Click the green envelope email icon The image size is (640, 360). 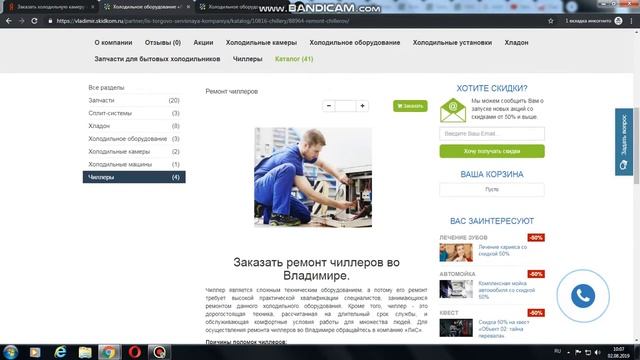[453, 110]
